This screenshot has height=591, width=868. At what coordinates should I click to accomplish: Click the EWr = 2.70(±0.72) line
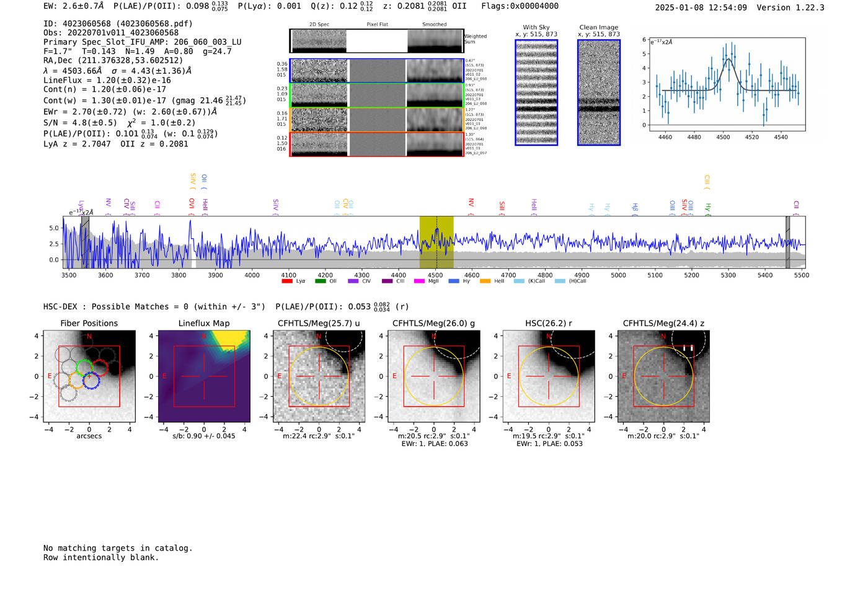point(130,112)
